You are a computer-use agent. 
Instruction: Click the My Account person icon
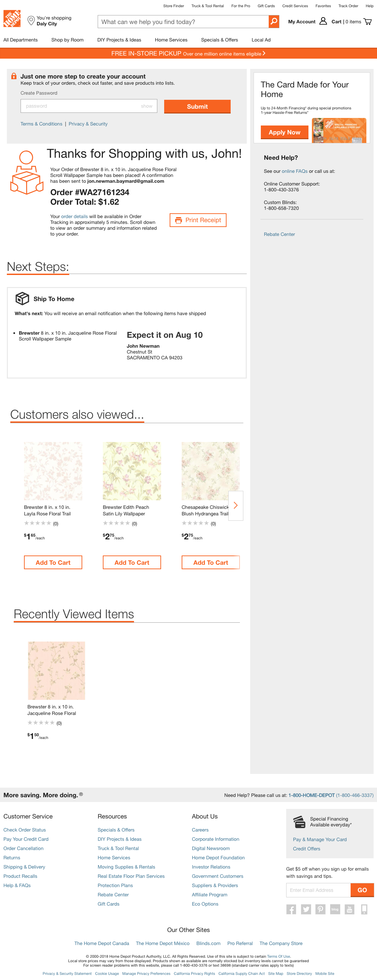(x=323, y=21)
